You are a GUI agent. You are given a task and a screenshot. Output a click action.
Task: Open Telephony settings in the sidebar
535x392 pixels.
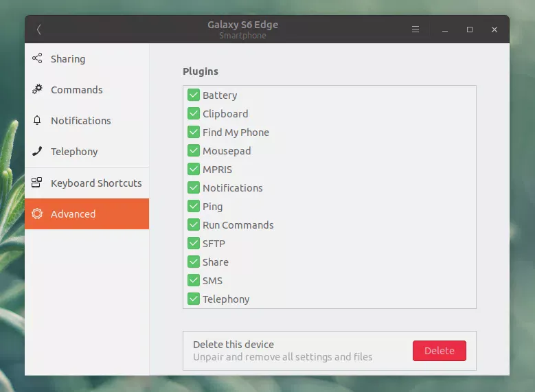click(87, 152)
